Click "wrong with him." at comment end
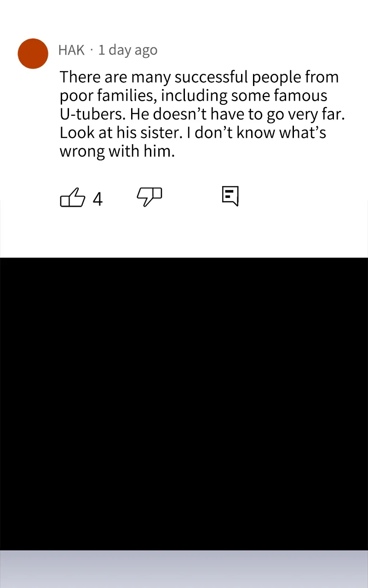Viewport: 368px width, 588px height. [117, 151]
